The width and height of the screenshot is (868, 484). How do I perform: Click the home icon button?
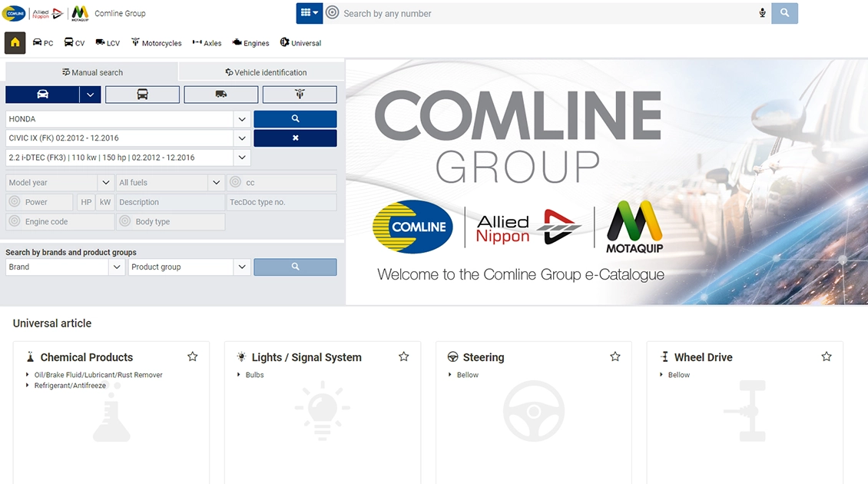pyautogui.click(x=15, y=43)
